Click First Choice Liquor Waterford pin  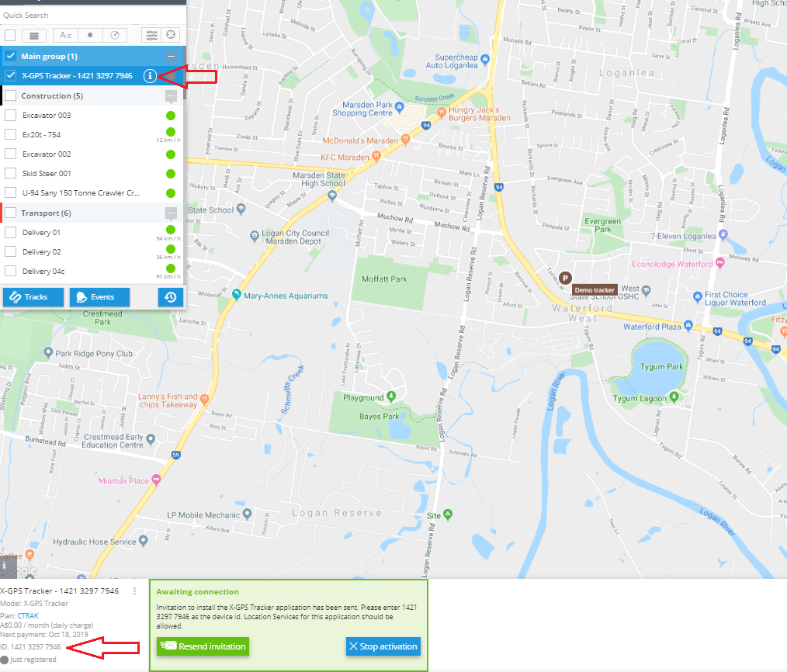click(697, 296)
